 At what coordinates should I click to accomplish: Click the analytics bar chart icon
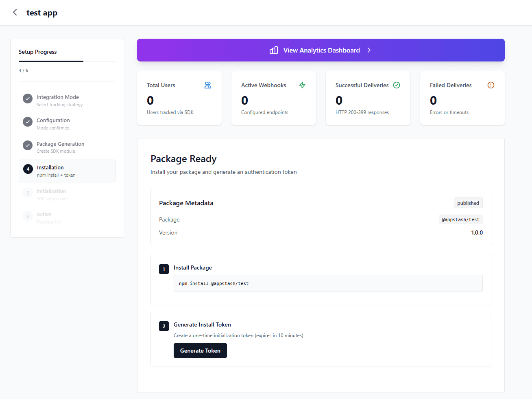point(273,50)
